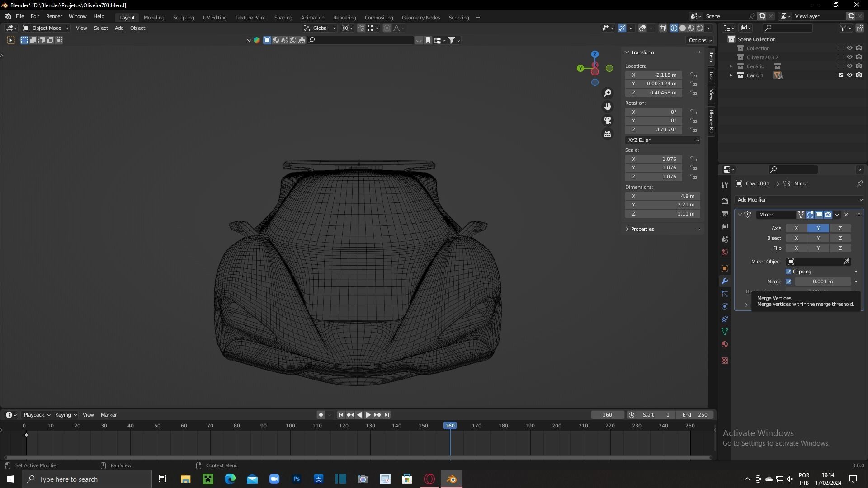Open the View Layer properties tab icon
Image resolution: width=868 pixels, height=488 pixels.
click(x=725, y=226)
